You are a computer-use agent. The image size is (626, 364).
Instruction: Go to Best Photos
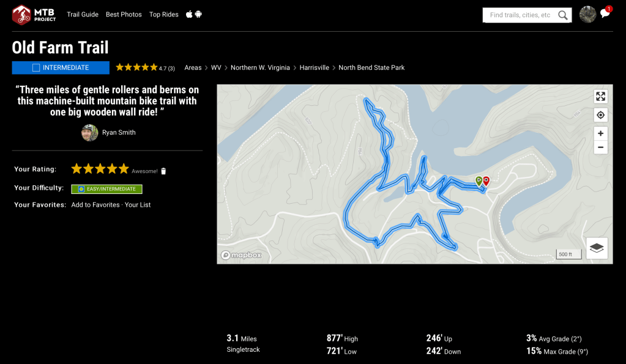click(124, 15)
